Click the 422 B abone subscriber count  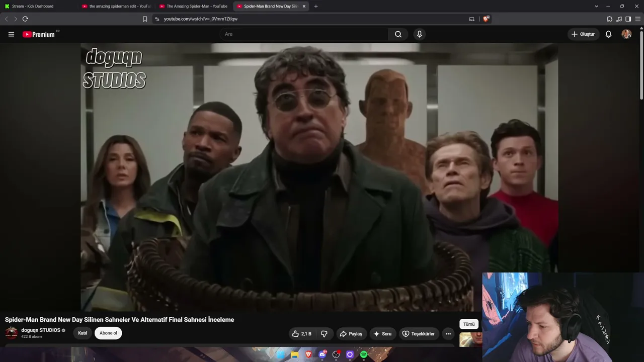click(x=32, y=337)
